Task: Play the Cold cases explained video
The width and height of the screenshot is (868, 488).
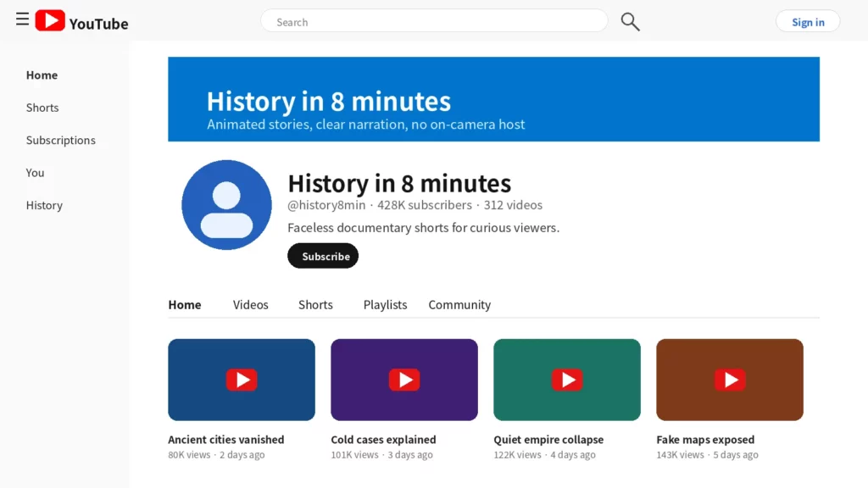Action: point(404,380)
